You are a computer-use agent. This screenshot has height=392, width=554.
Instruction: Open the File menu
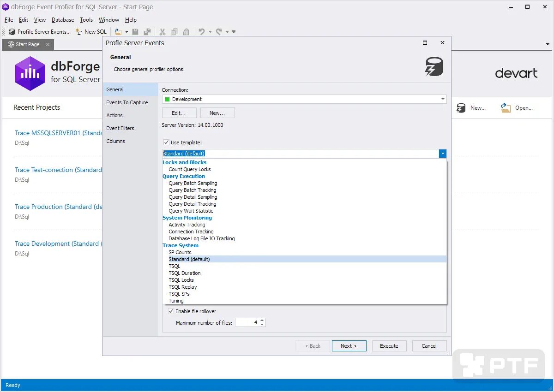click(9, 20)
